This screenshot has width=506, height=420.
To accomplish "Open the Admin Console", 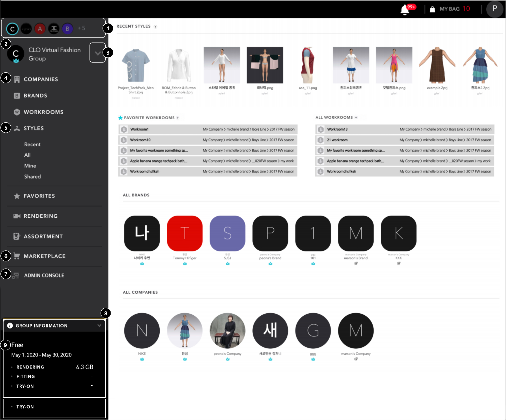I will 44,275.
